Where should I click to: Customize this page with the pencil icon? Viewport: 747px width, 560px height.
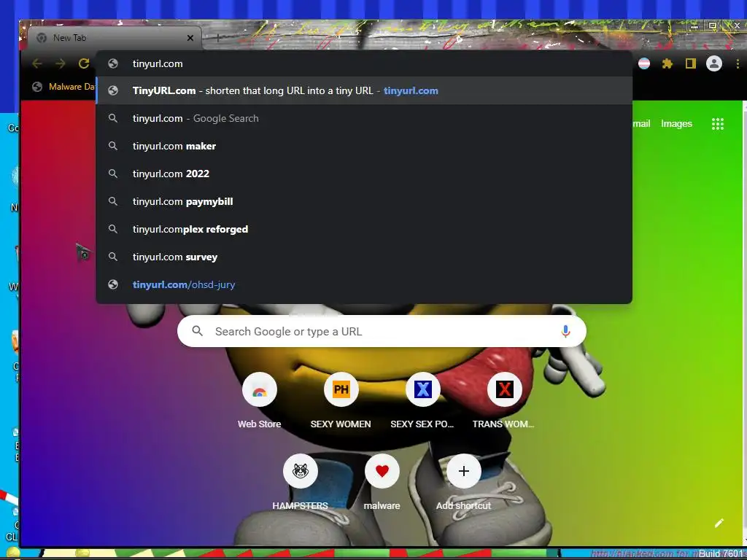[719, 524]
